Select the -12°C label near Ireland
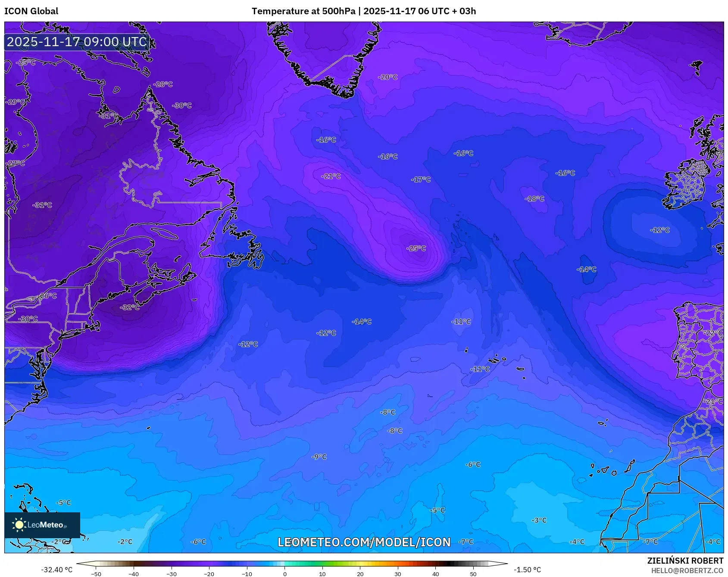728x577 pixels. click(659, 230)
